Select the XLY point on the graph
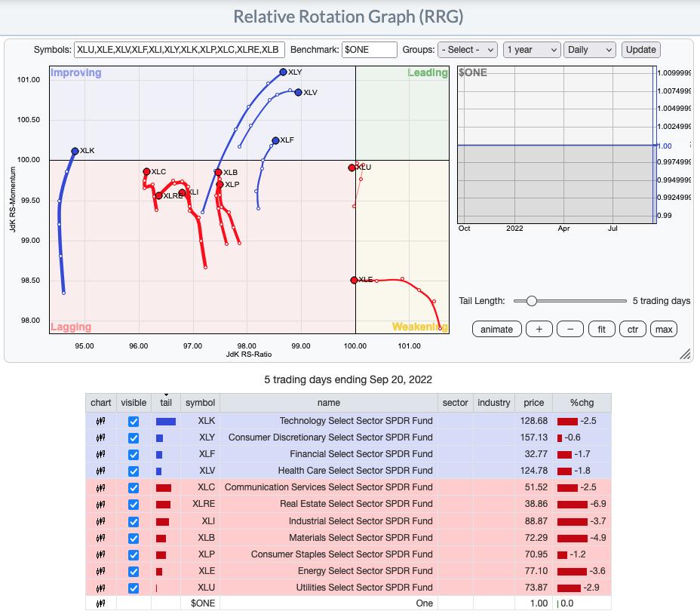Screen dimensions: 700x614 point(283,72)
